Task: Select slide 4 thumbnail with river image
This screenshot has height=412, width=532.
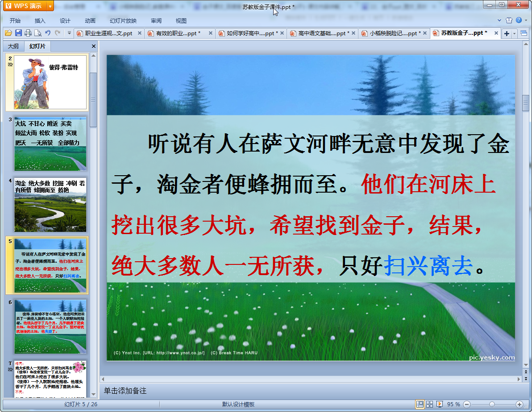Action: [50, 205]
